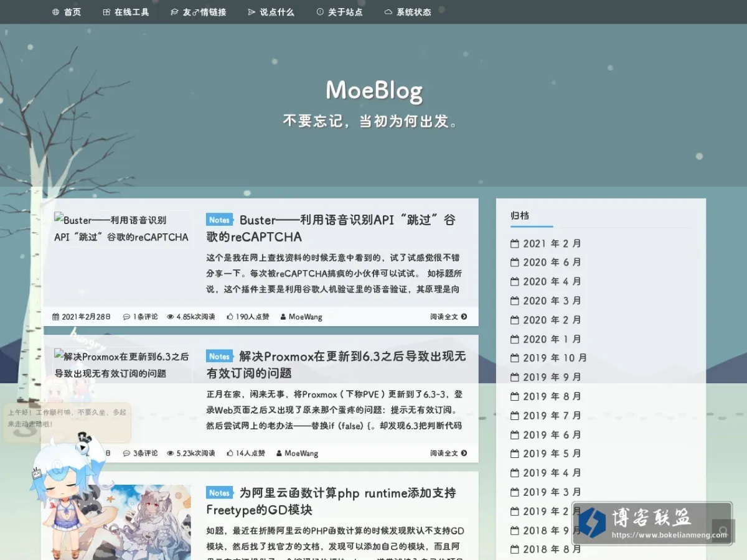Open archive 2019 年 8 月

[546, 396]
